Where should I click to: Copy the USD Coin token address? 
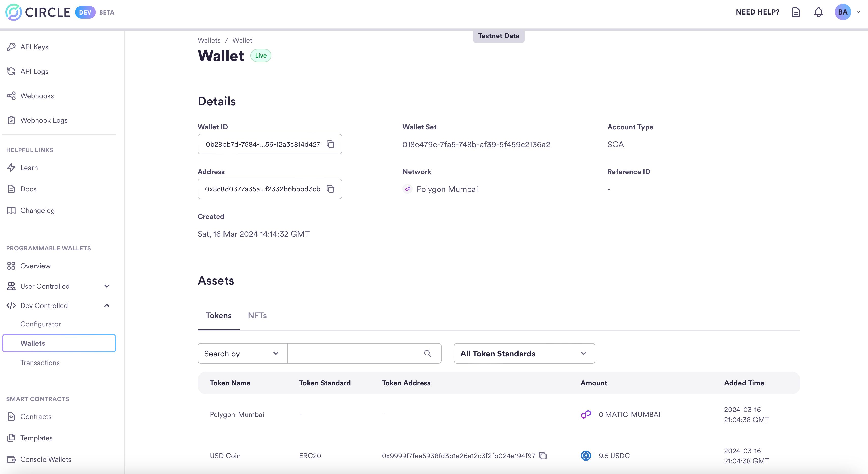pos(542,455)
